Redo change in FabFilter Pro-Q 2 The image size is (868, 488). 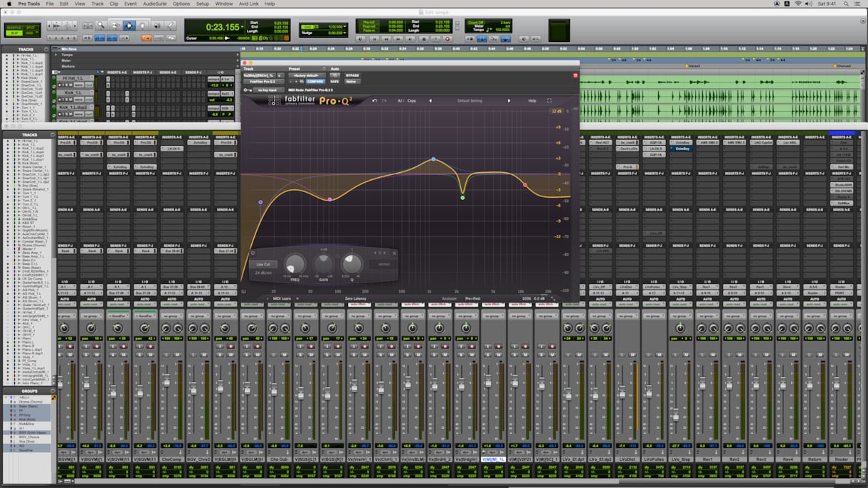(384, 101)
